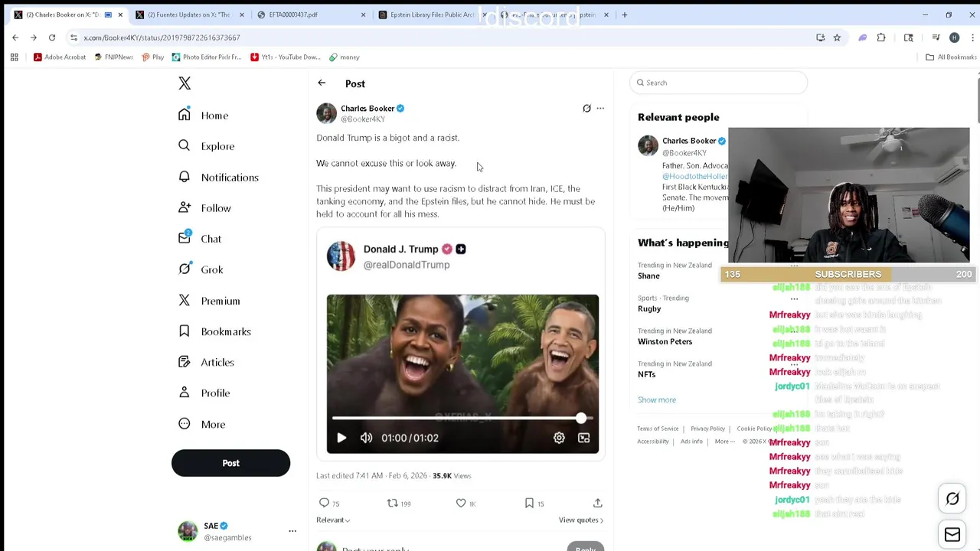Open Charles Booker in Relevant people

689,141
